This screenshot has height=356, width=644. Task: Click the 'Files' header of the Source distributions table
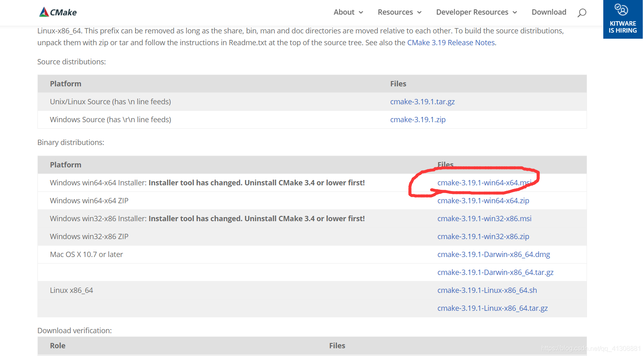click(398, 84)
